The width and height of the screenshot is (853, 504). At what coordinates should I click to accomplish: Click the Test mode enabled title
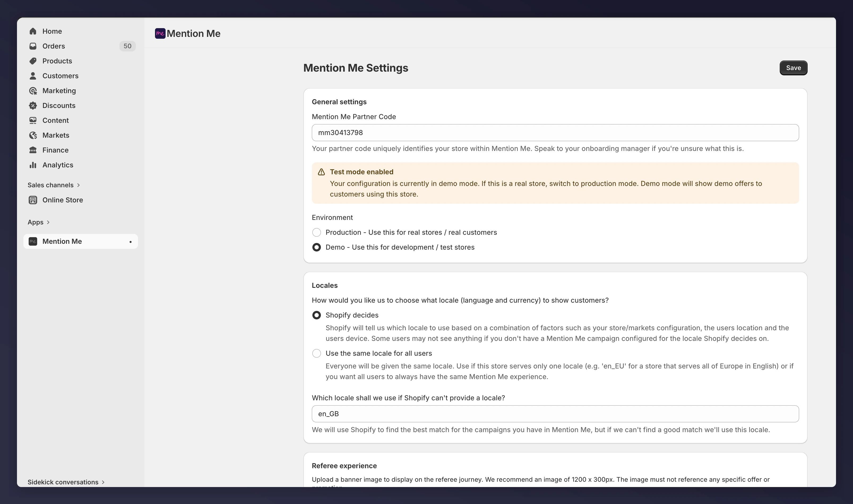pyautogui.click(x=361, y=172)
